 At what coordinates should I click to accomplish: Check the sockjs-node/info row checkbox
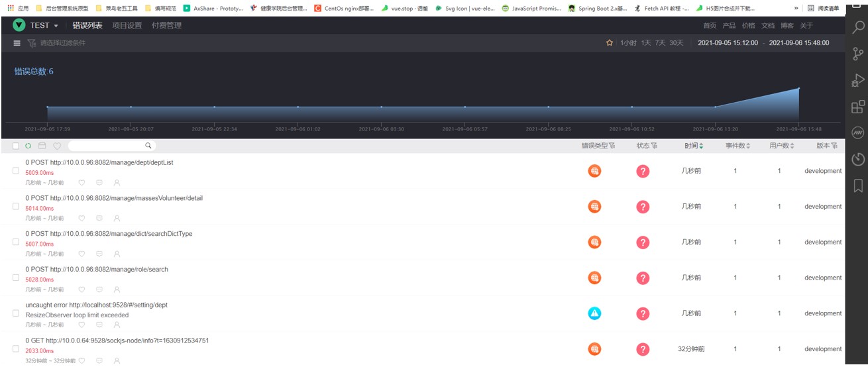coord(16,349)
